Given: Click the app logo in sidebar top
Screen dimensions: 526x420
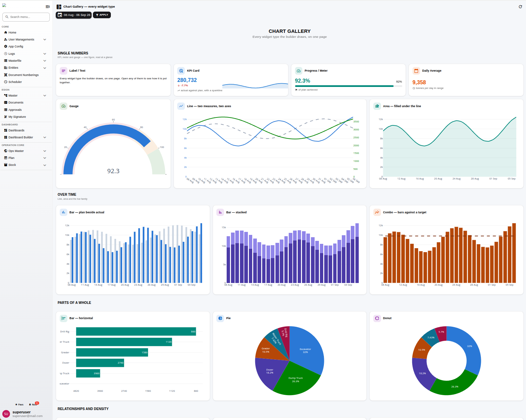Looking at the screenshot, I should coord(4,5).
